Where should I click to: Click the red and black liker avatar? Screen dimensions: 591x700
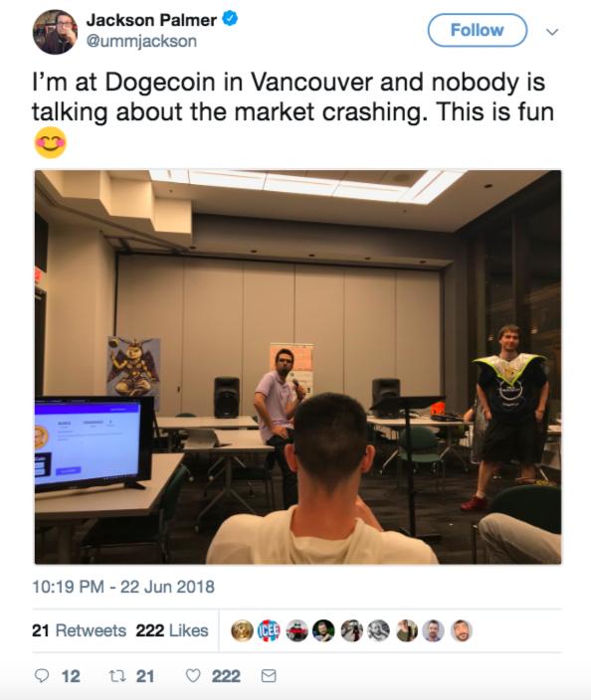point(296,630)
